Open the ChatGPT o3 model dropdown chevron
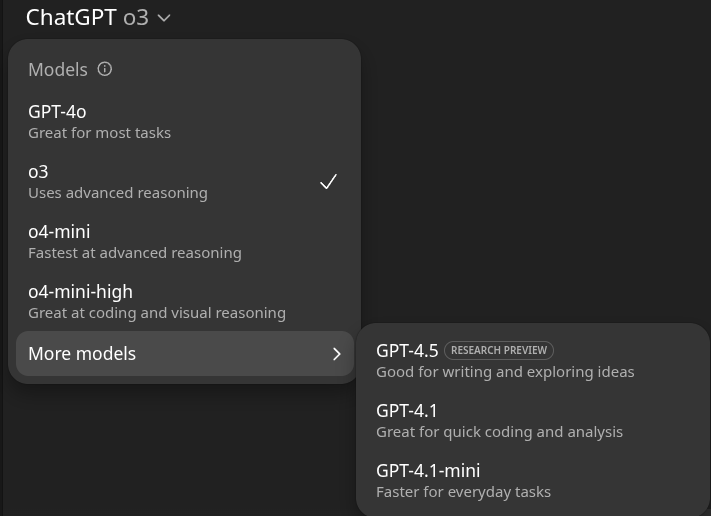Screen dimensions: 711x516 [x=165, y=18]
